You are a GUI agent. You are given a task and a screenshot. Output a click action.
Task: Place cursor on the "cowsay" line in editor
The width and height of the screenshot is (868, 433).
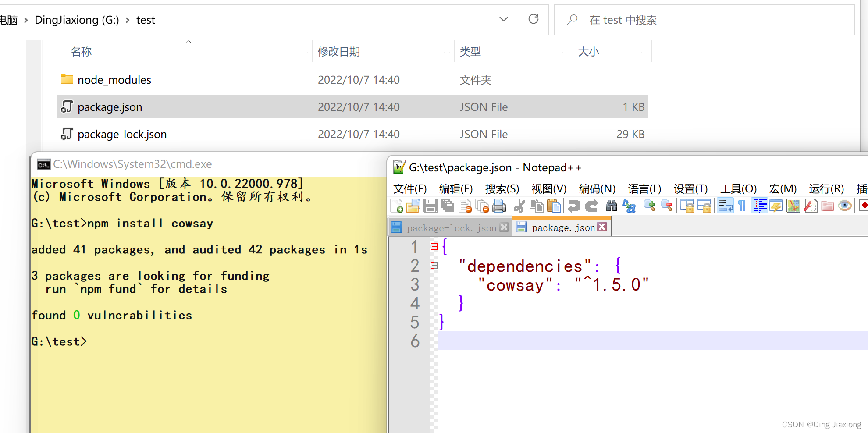pos(563,285)
